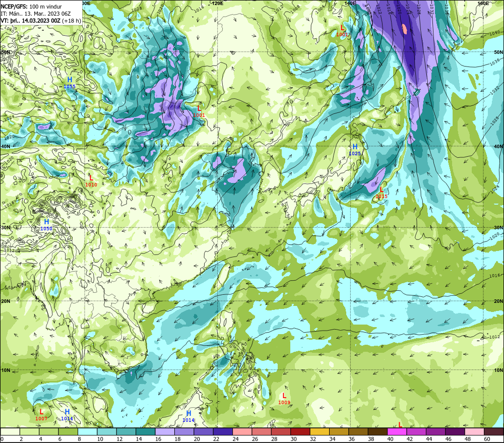
Task: Select the gold 32–34 legend swatch
Action: (x=320, y=431)
